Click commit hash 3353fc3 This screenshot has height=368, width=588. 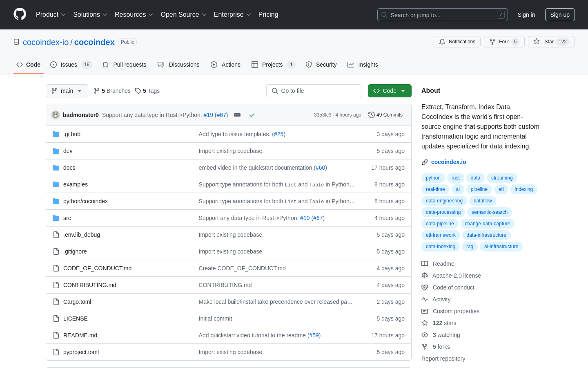click(323, 115)
